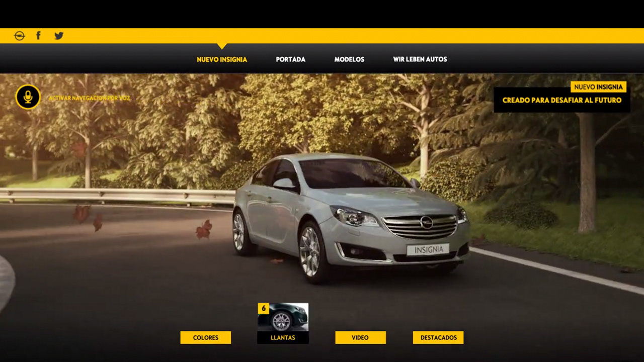644x362 pixels.
Task: Open the Modelos menu item
Action: coord(349,59)
